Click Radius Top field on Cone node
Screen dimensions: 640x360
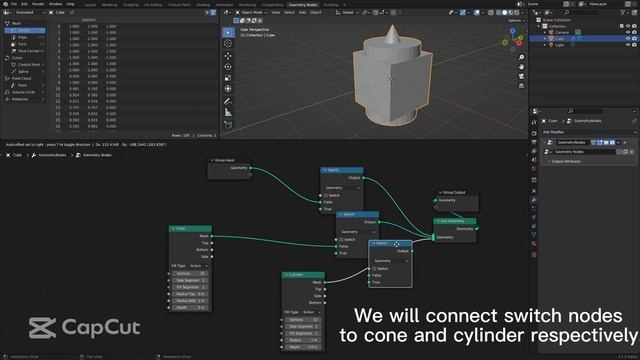(x=190, y=294)
